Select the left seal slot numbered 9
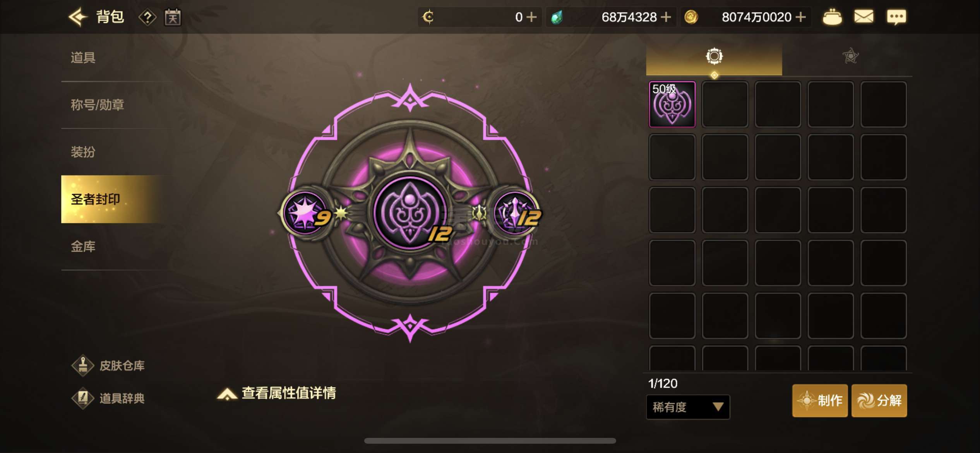The image size is (980, 453). [307, 213]
